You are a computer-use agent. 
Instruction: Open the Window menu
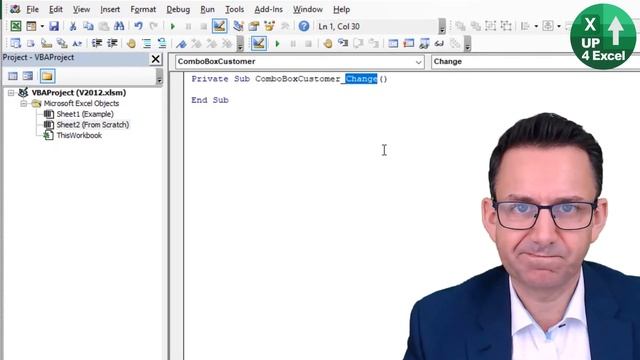pyautogui.click(x=308, y=9)
